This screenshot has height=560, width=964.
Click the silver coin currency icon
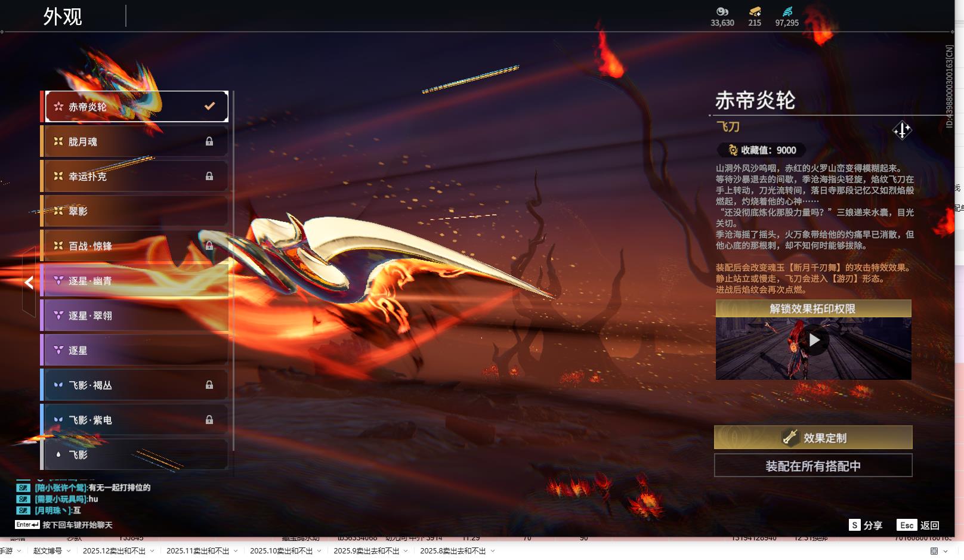(722, 11)
